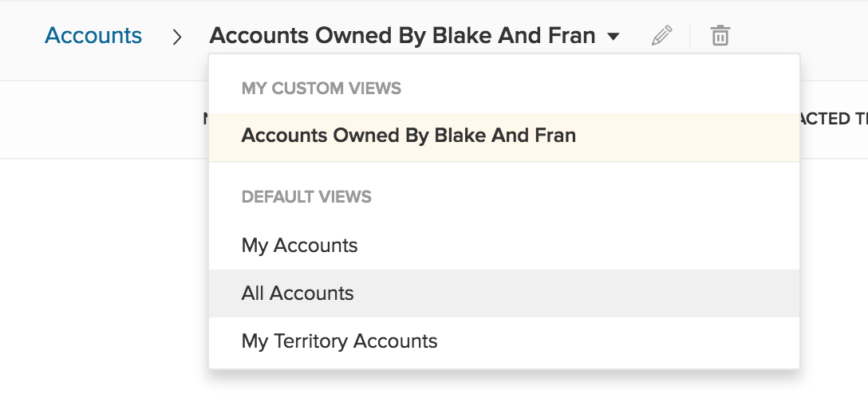Open the My Territory Accounts view
The width and height of the screenshot is (868, 394).
click(x=503, y=341)
